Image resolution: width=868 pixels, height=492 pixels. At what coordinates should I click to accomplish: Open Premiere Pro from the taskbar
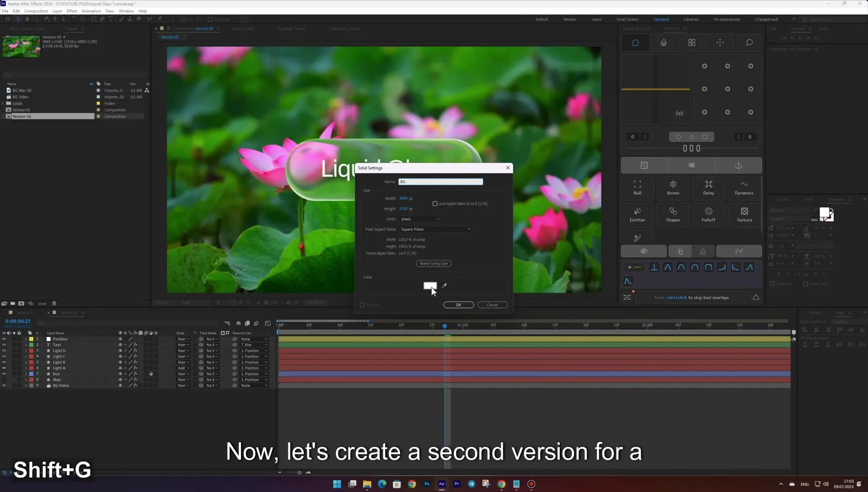[x=457, y=484]
